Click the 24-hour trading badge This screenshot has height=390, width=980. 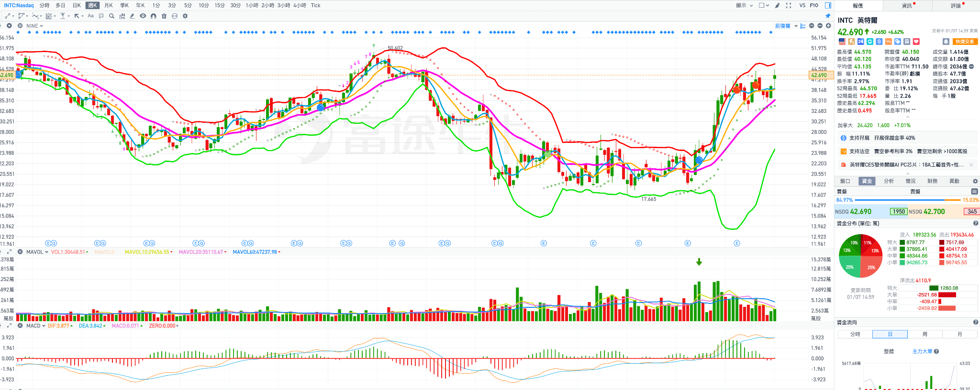[x=860, y=42]
